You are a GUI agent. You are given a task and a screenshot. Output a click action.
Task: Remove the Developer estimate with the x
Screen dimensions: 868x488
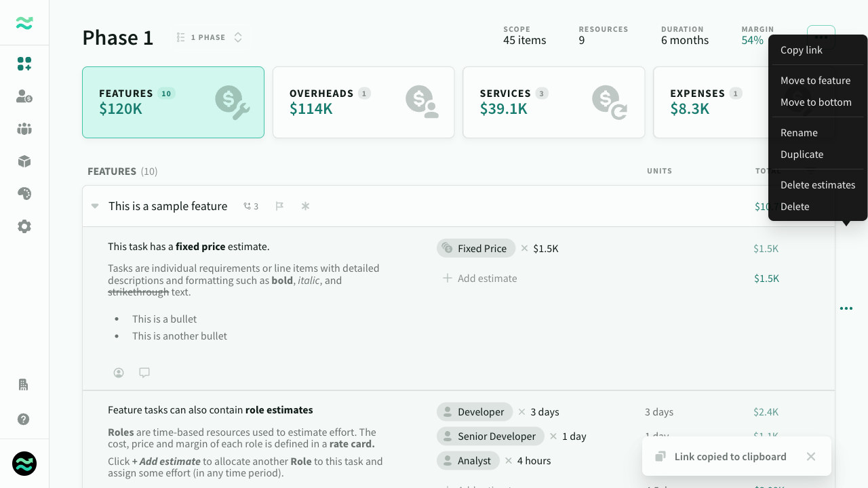pyautogui.click(x=521, y=412)
